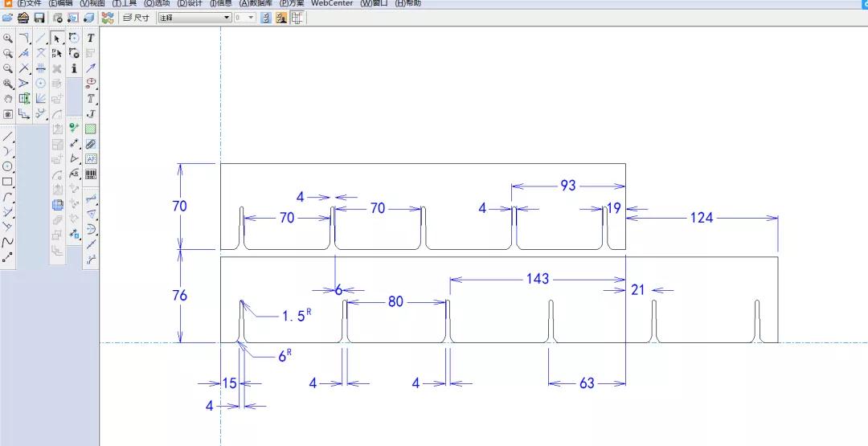Click the blue highlighted stacked-layers icon
Image resolution: width=868 pixels, height=446 pixels.
[x=57, y=205]
